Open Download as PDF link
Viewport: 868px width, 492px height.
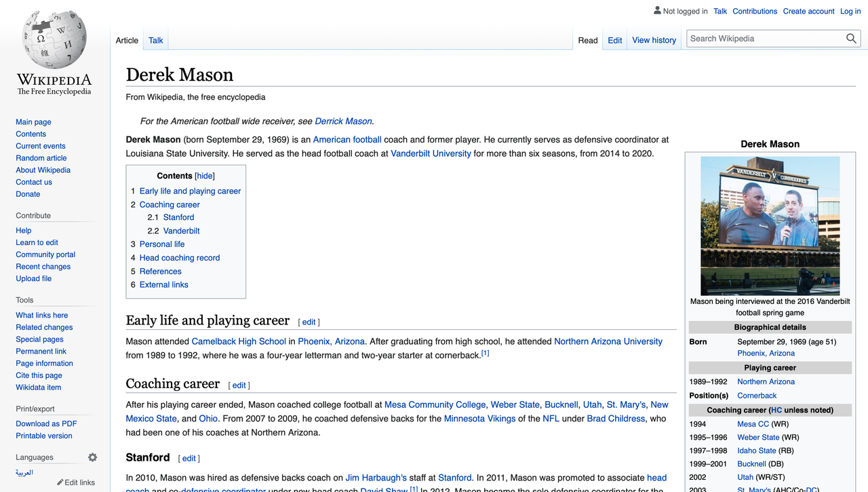coord(46,423)
